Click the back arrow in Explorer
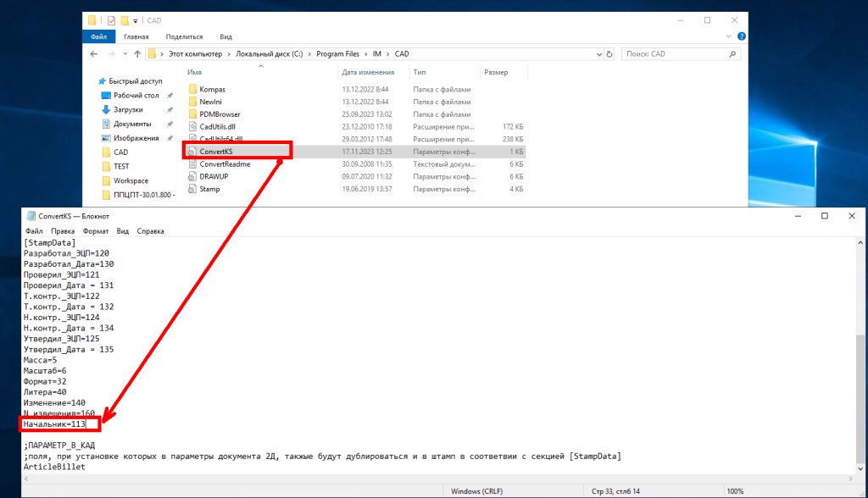 (95, 54)
